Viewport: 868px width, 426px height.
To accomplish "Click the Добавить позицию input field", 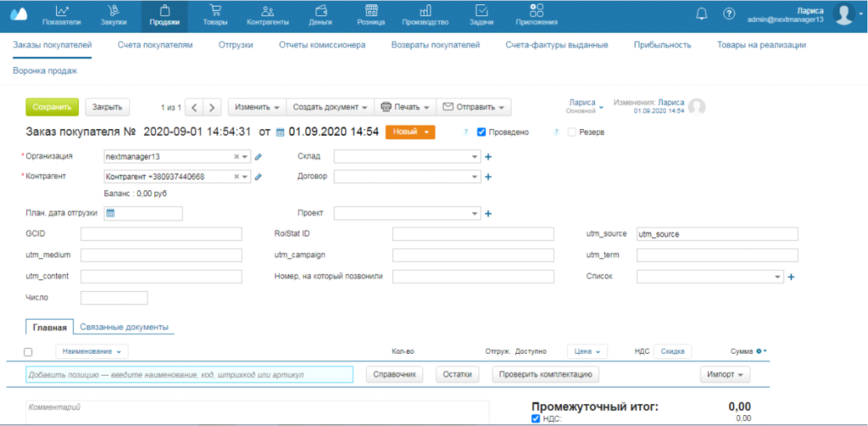I will (188, 374).
